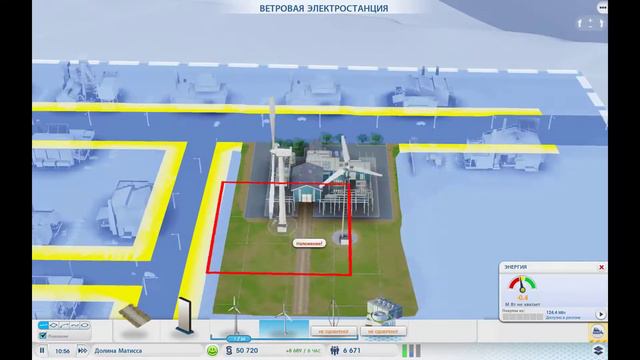Viewport: 640px width, 360px height.
Task: Choose the service road module thumbnail
Action: 135,317
